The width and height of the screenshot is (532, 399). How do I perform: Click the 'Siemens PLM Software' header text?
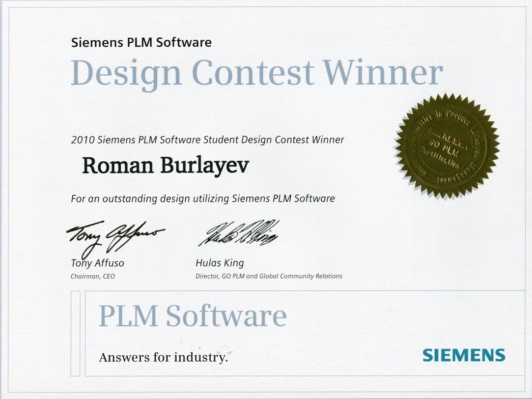141,42
